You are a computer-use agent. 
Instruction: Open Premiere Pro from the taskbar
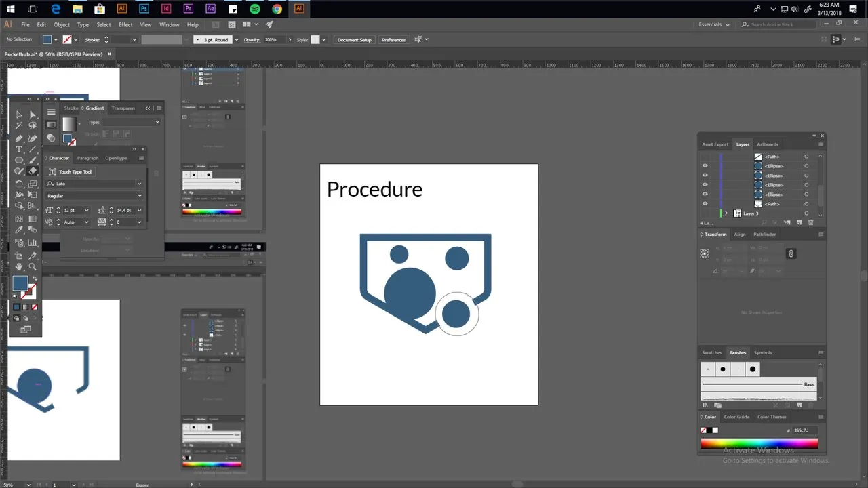coord(189,9)
